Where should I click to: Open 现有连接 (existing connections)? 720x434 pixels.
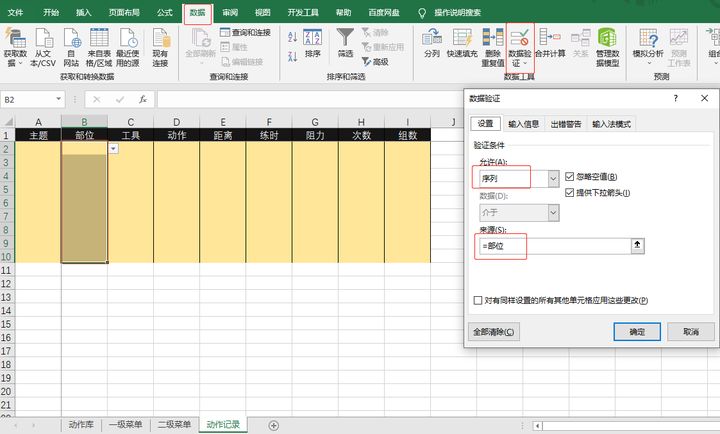coord(160,47)
